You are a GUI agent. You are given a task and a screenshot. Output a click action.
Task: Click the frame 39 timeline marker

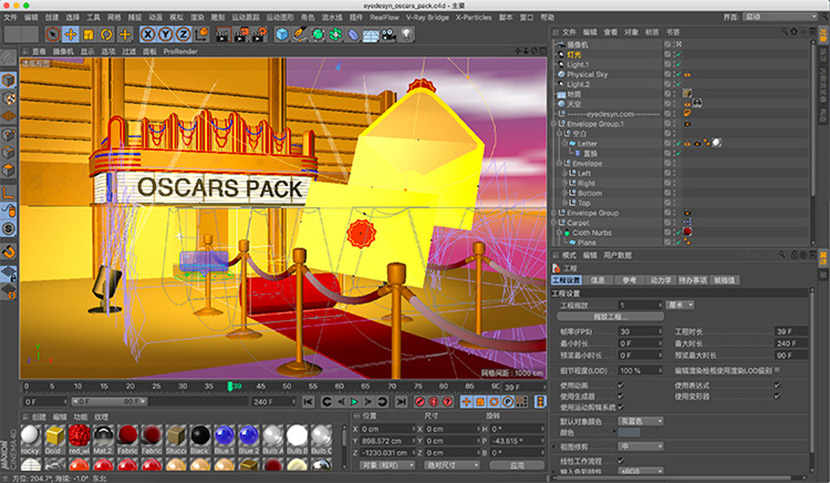pos(230,386)
